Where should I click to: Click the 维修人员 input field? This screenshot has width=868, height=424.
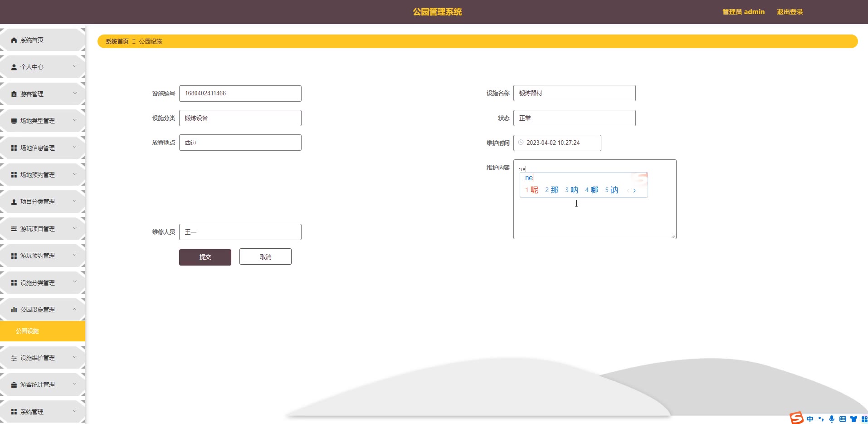click(x=240, y=232)
